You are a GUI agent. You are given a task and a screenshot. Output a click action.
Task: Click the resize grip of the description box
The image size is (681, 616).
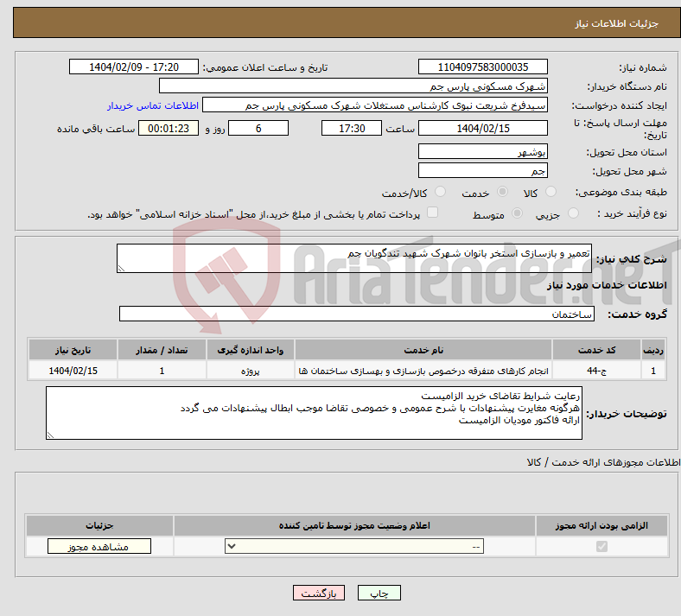click(x=122, y=269)
